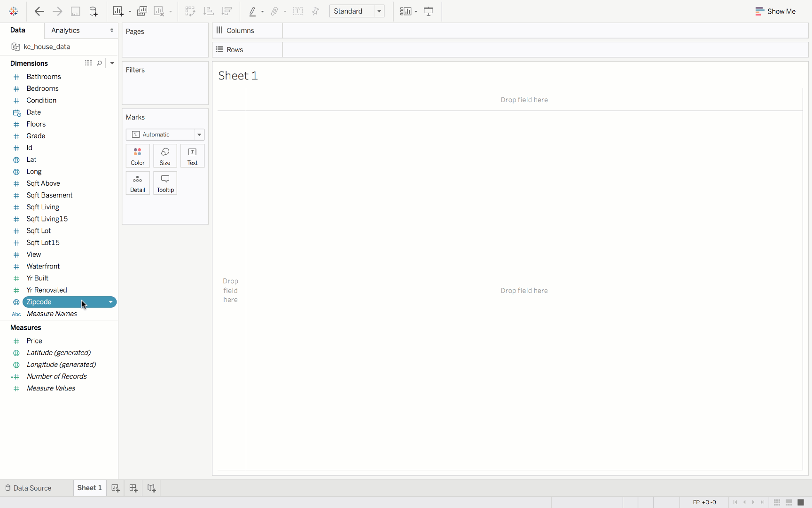Click the Rows shelf field area

(545, 50)
